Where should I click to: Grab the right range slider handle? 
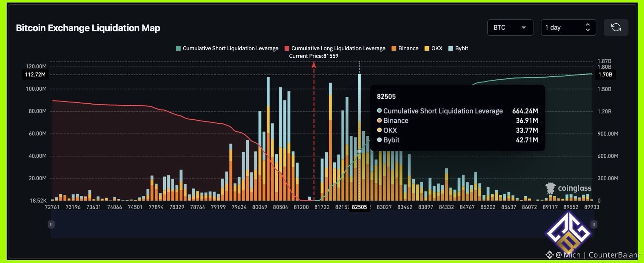pos(594,224)
